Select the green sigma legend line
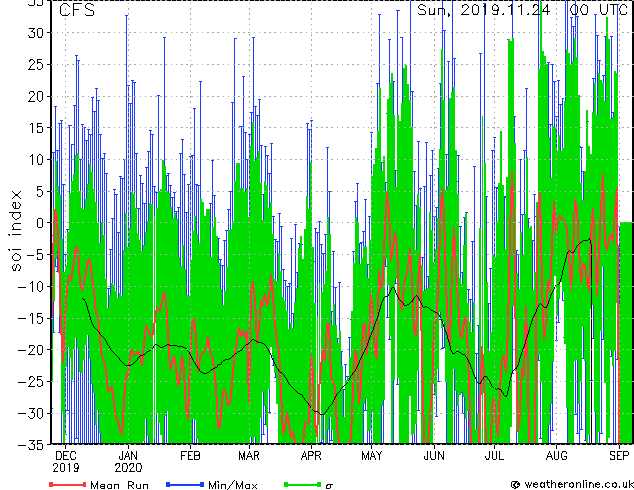Viewport: 634px width, 490px height. coord(303,484)
